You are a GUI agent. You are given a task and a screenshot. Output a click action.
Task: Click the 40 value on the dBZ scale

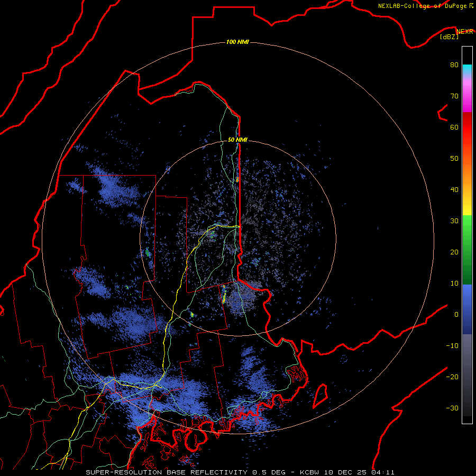point(454,190)
